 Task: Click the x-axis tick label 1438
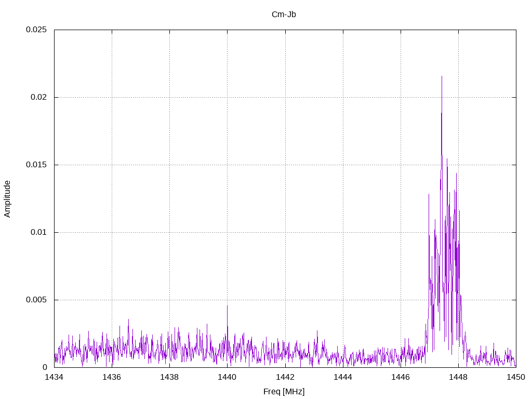[x=170, y=377]
